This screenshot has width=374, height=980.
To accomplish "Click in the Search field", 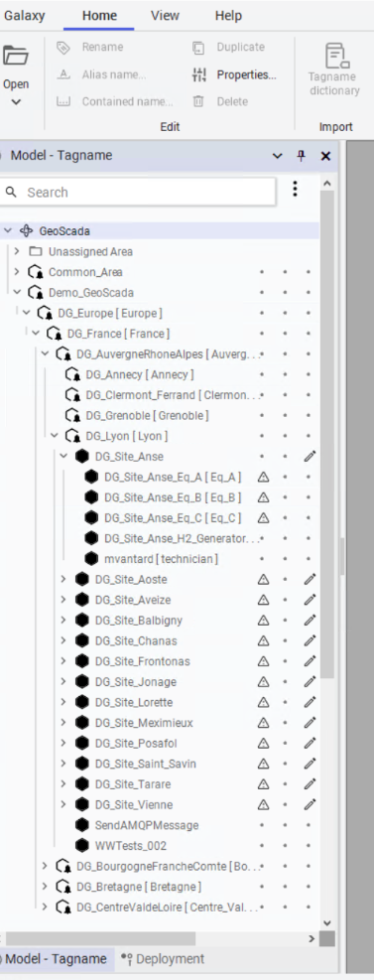I will [137, 192].
